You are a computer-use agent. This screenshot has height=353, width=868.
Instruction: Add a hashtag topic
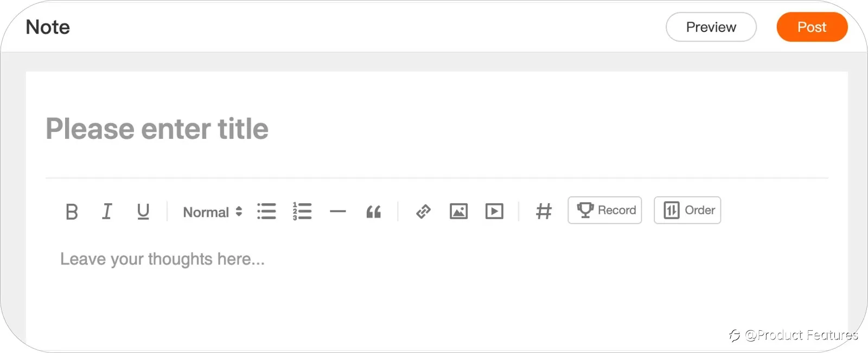544,211
